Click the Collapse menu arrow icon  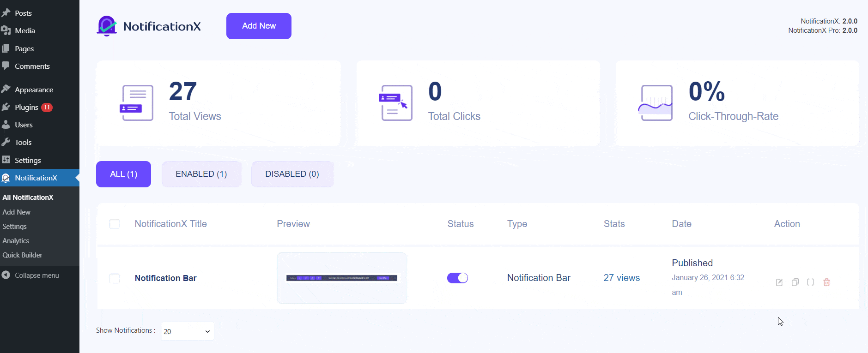(x=6, y=275)
